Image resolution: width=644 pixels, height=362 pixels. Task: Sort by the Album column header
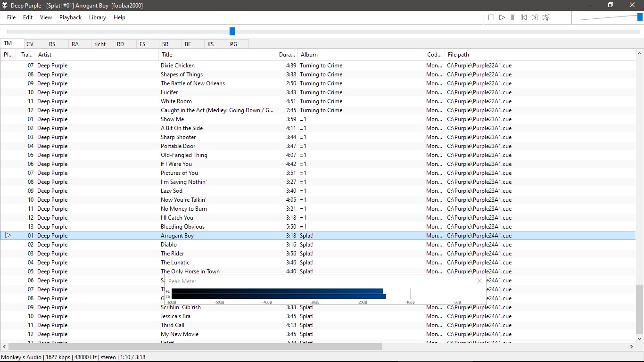click(361, 55)
